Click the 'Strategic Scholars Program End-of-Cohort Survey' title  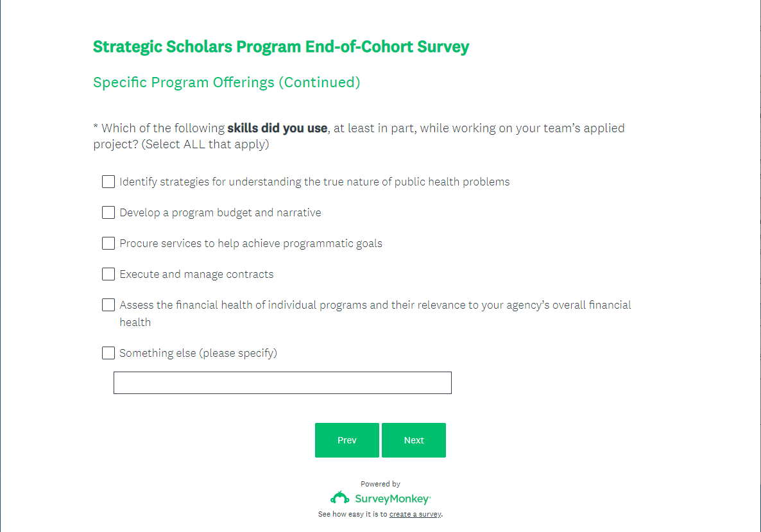281,47
